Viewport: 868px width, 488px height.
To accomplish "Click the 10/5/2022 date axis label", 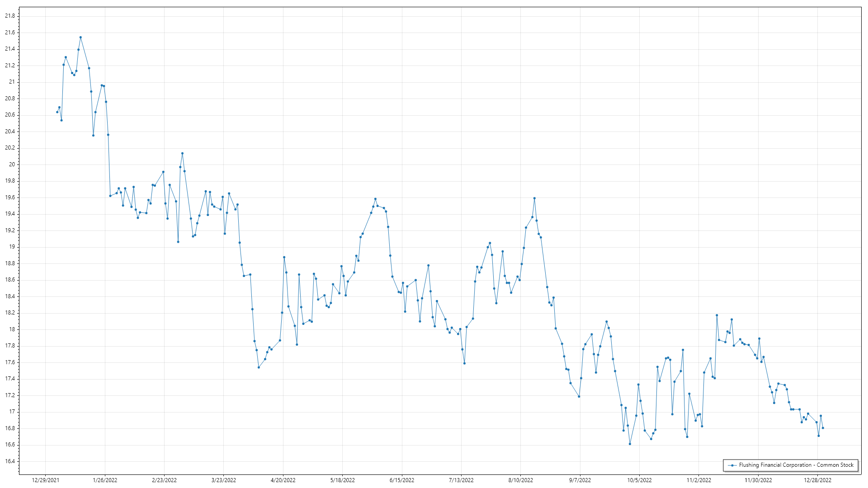I will [x=639, y=480].
